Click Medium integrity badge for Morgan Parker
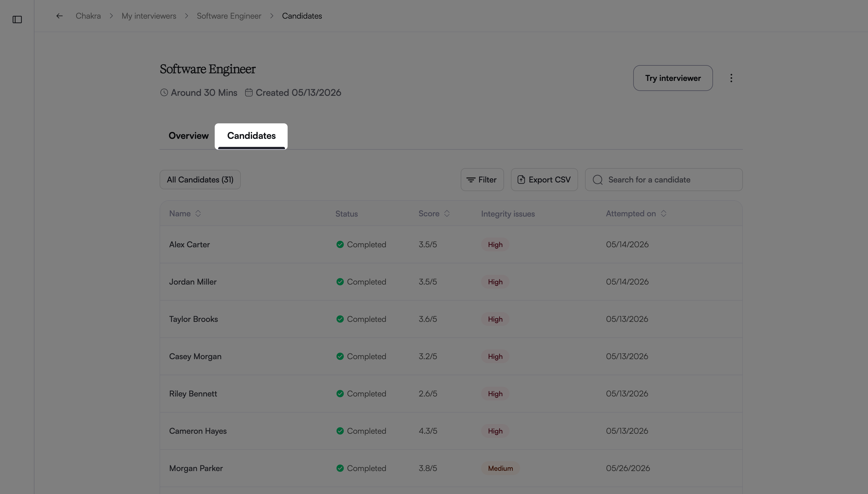Image resolution: width=868 pixels, height=494 pixels. (500, 468)
